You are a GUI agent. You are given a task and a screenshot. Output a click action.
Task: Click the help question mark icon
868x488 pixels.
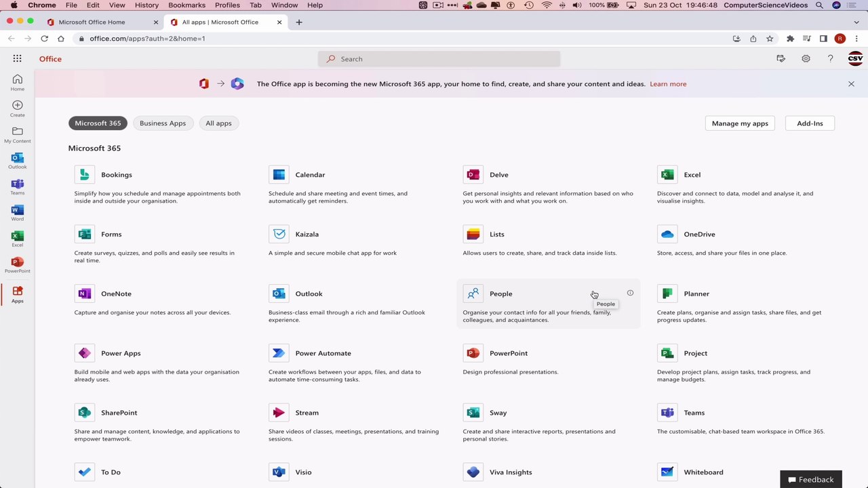(x=830, y=59)
